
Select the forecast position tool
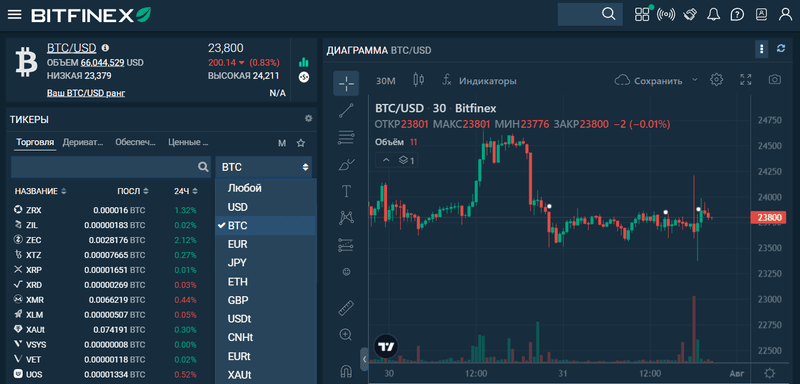point(346,245)
